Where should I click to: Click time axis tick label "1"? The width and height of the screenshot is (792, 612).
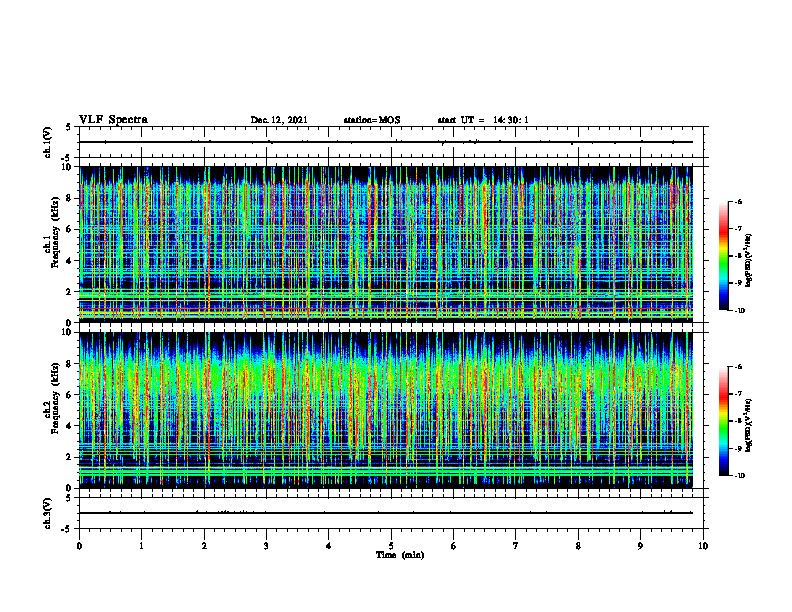(x=141, y=546)
